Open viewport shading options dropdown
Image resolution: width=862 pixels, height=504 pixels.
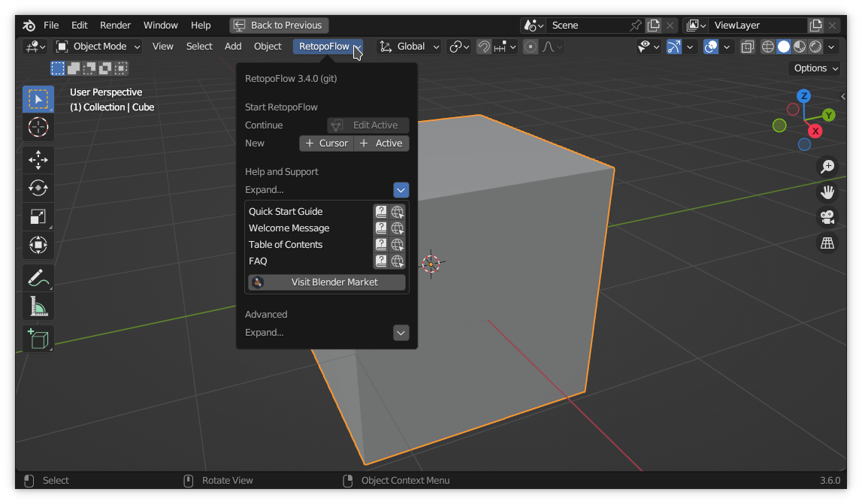(831, 47)
